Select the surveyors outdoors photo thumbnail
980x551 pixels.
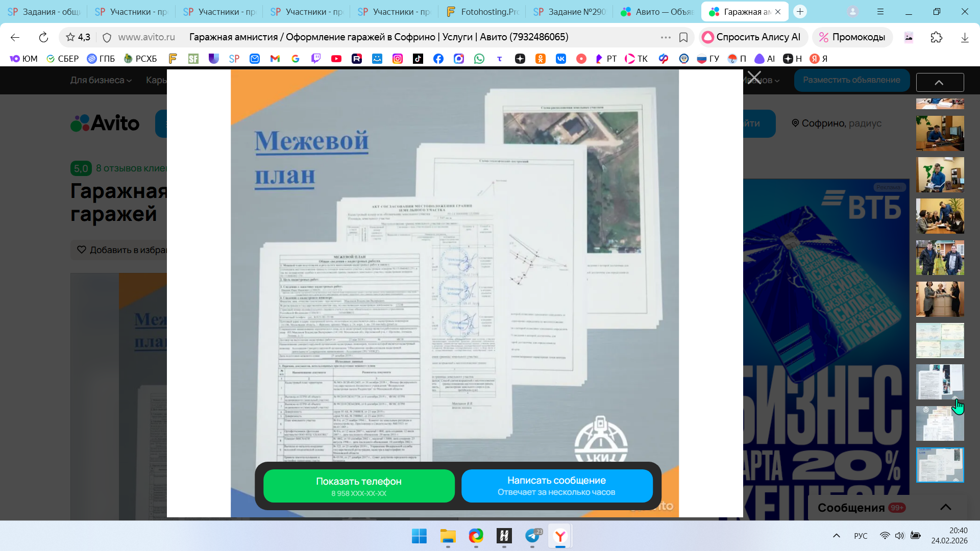pyautogui.click(x=940, y=258)
